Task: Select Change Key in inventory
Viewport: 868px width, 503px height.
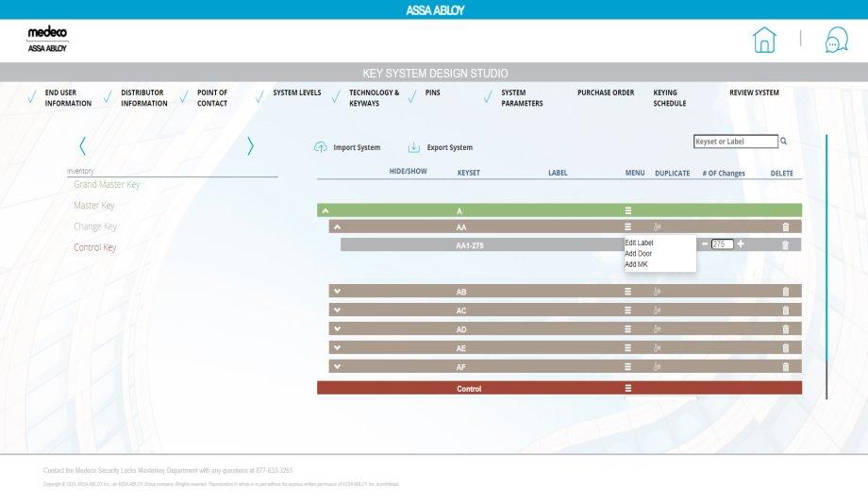Action: 95,226
